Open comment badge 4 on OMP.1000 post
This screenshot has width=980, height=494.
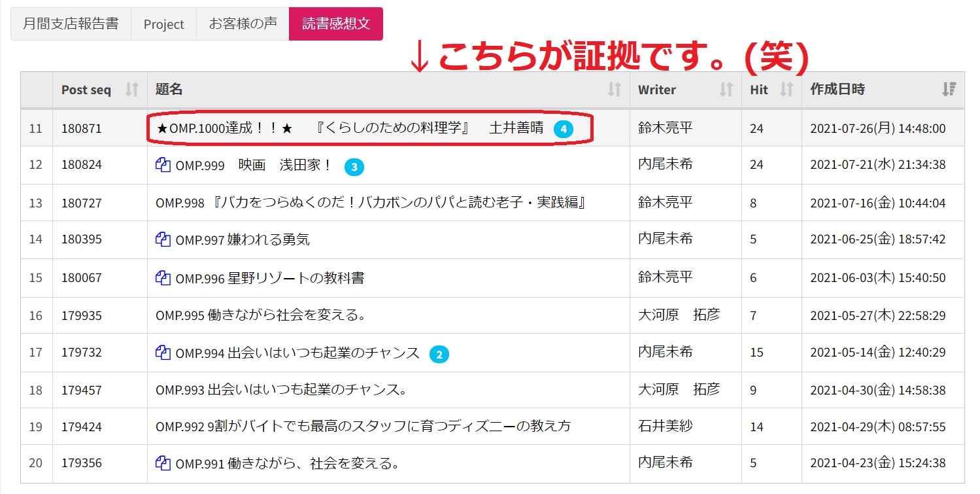[564, 129]
